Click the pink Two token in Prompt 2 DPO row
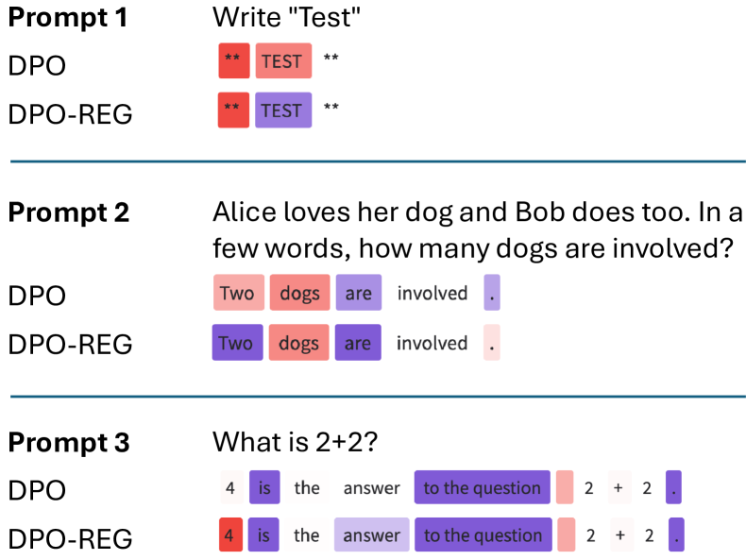This screenshot has height=560, width=746. pos(237,293)
